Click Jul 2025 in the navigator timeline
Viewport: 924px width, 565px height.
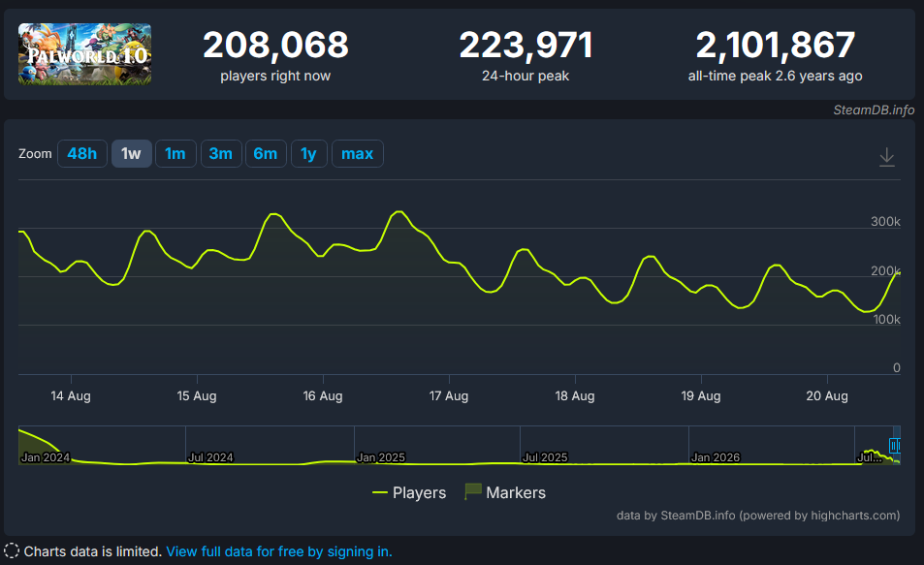pos(545,457)
